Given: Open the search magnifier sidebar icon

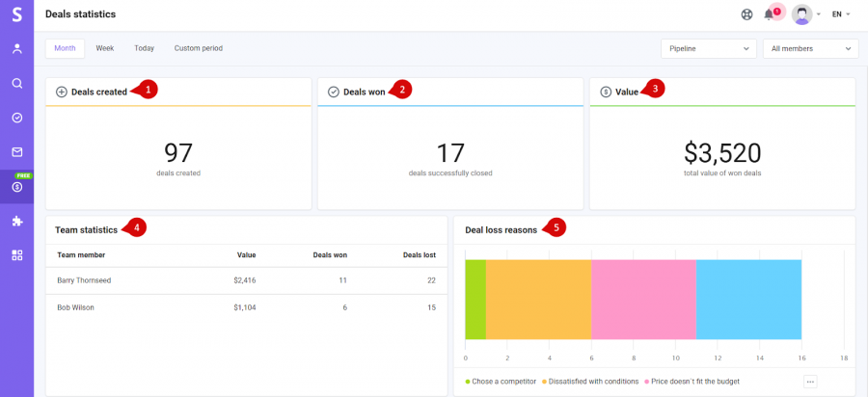Looking at the screenshot, I should pos(17,84).
